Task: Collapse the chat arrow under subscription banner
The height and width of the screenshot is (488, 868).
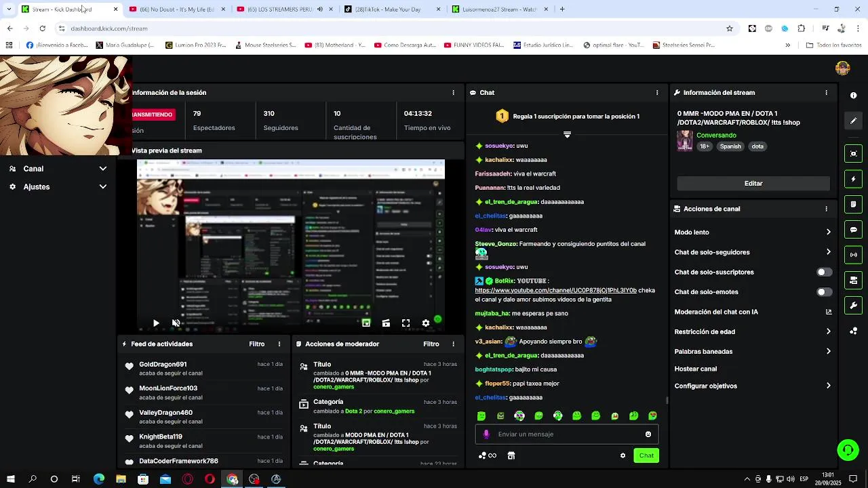Action: [x=567, y=134]
